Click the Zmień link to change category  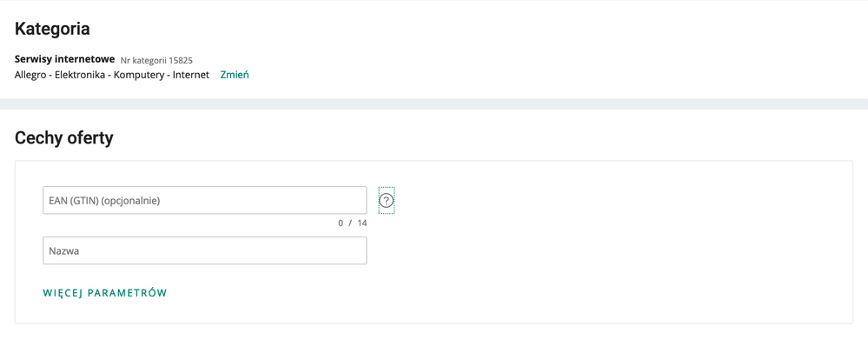pyautogui.click(x=235, y=75)
